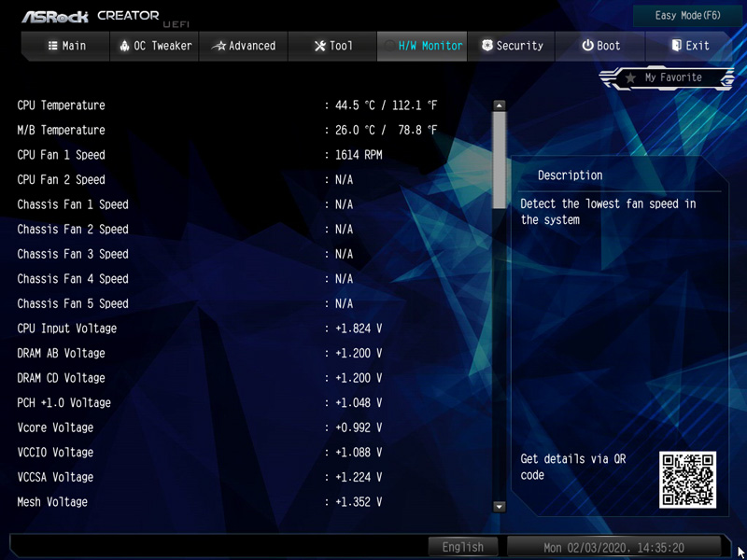Click the Description heading
The height and width of the screenshot is (560, 747).
tap(570, 175)
